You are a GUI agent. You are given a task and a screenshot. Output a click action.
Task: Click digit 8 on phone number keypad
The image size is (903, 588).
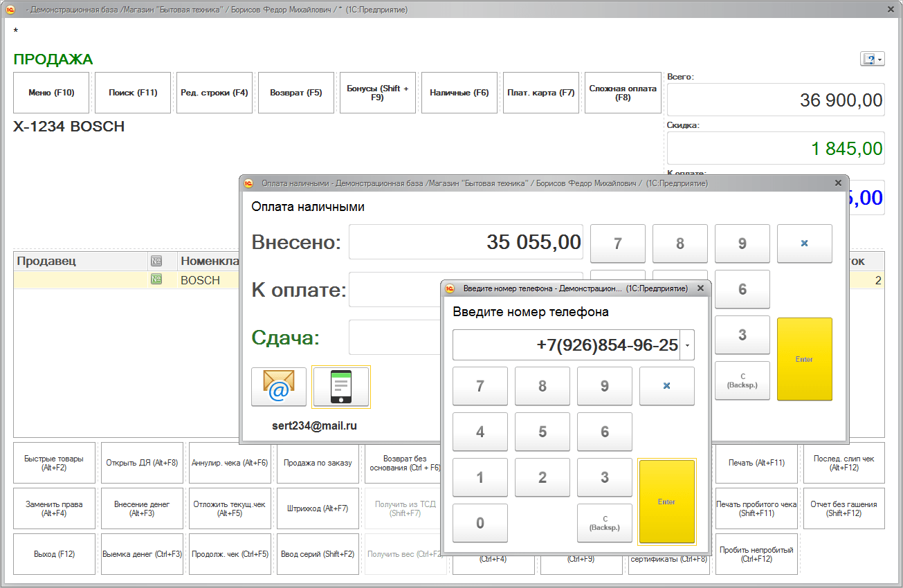click(542, 386)
